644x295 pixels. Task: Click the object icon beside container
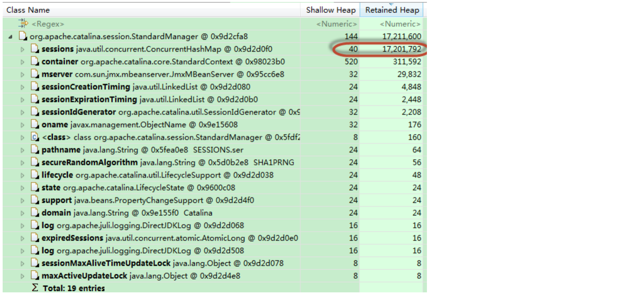35,61
